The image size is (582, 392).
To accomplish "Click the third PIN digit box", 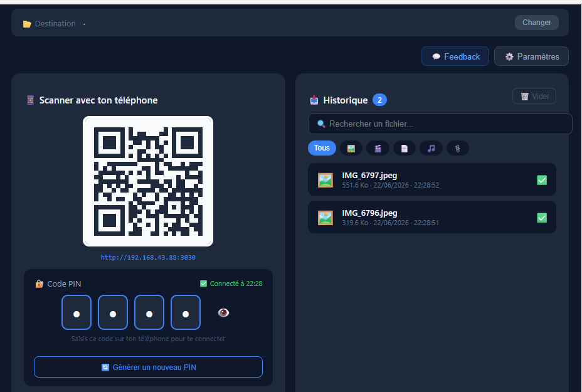I will click(x=149, y=312).
